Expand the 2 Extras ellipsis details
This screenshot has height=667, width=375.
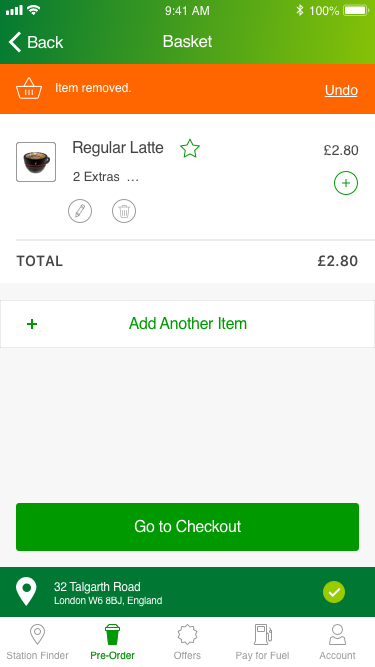pyautogui.click(x=133, y=177)
